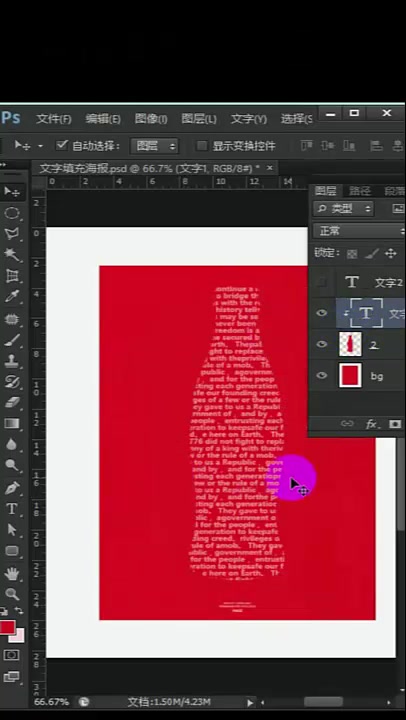Toggle lock transparent pixels
Screen dimensions: 406x720
pyautogui.click(x=352, y=253)
